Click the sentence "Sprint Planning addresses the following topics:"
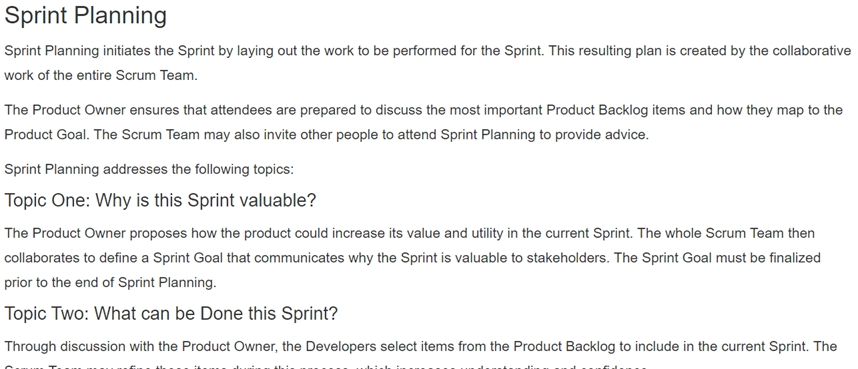This screenshot has width=858, height=369. 149,169
